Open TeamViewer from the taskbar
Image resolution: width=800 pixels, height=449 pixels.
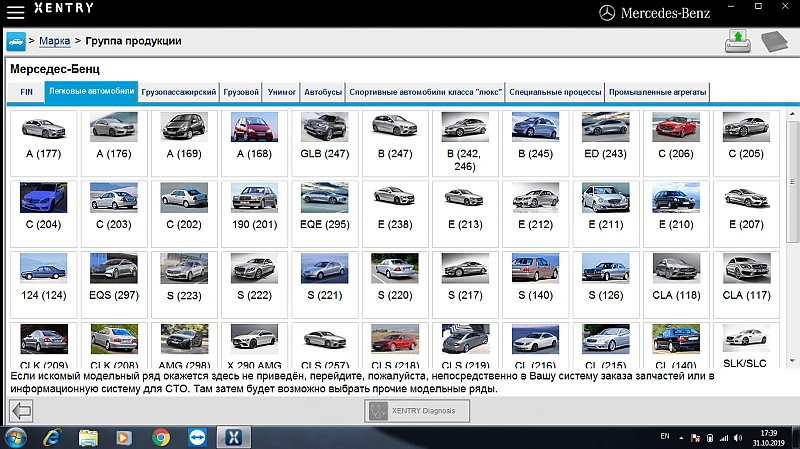click(x=197, y=438)
